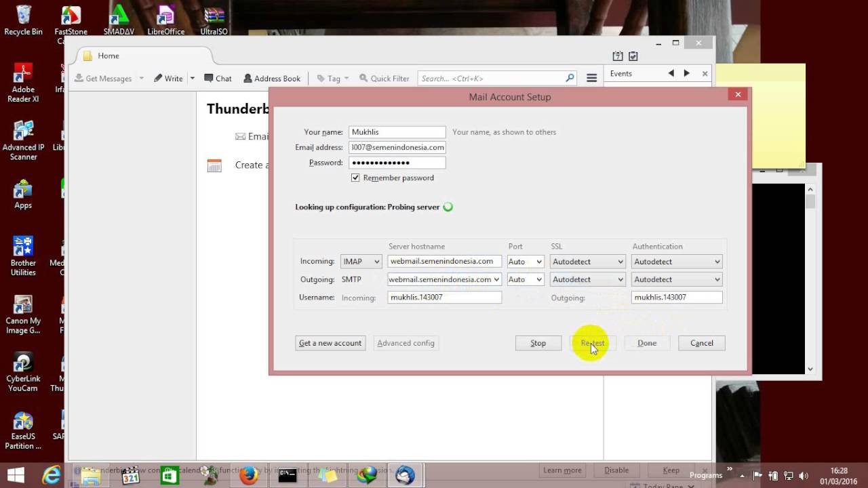
Task: Open the Tasks tab icon
Action: click(633, 56)
